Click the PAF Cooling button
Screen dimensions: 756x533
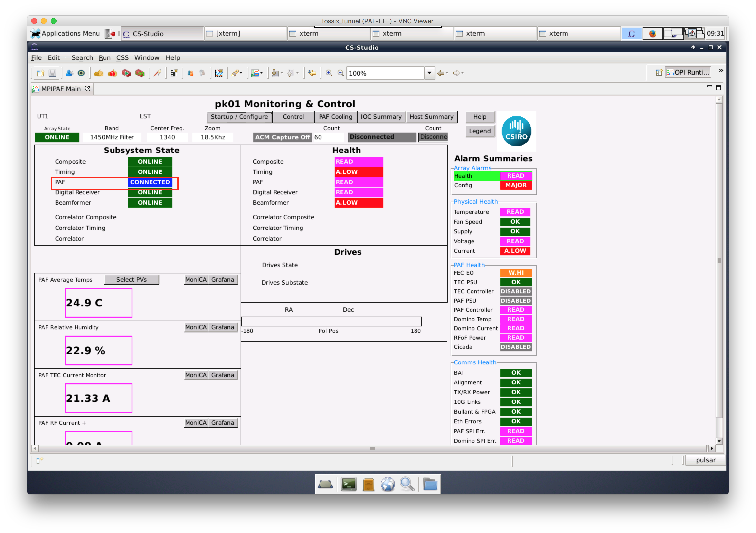pyautogui.click(x=336, y=117)
